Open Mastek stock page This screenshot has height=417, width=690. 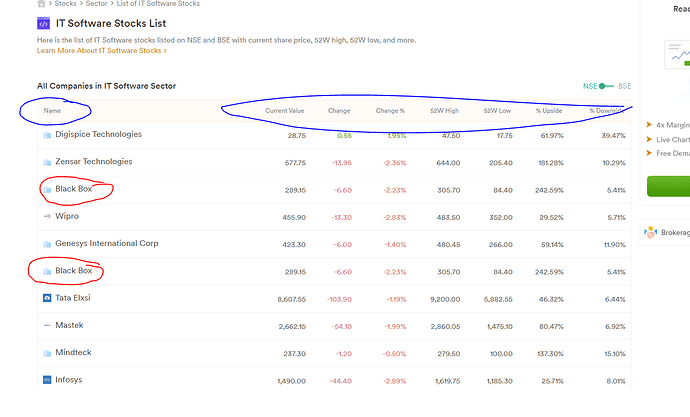click(69, 325)
